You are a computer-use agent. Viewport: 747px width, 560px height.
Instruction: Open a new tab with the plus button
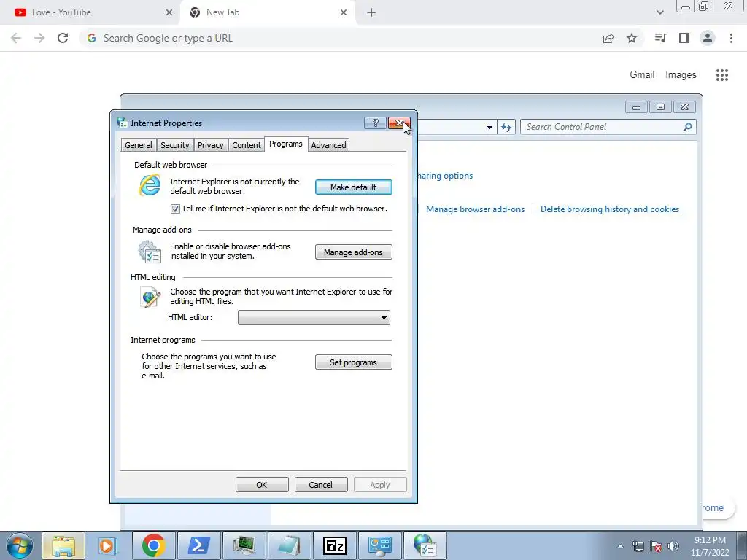click(x=371, y=12)
